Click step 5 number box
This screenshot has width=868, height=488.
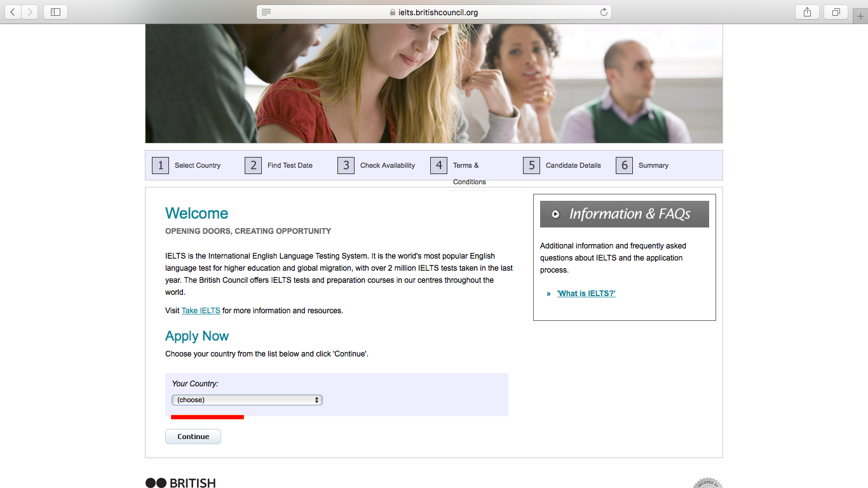point(531,165)
